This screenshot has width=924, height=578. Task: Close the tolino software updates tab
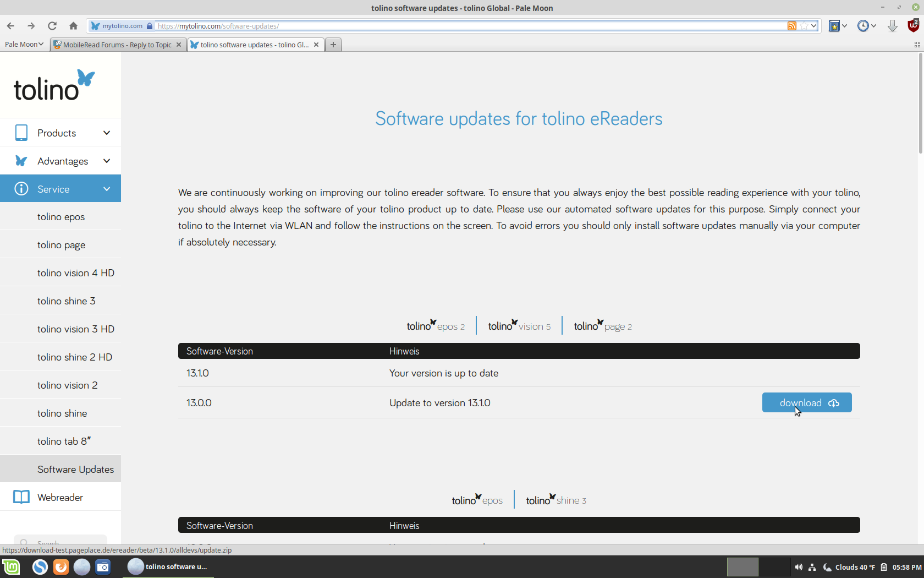tap(316, 45)
